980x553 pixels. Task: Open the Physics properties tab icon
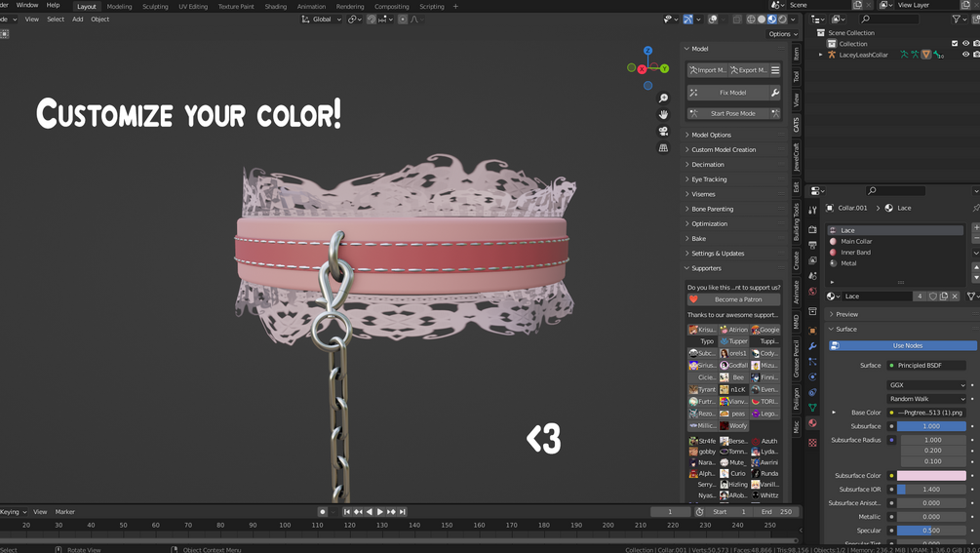point(812,376)
